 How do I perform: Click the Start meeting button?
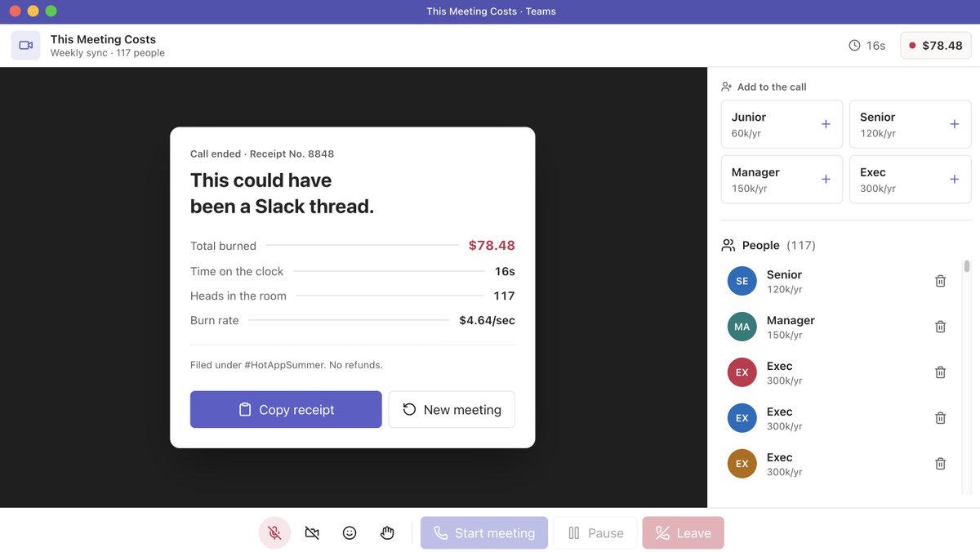pos(484,533)
